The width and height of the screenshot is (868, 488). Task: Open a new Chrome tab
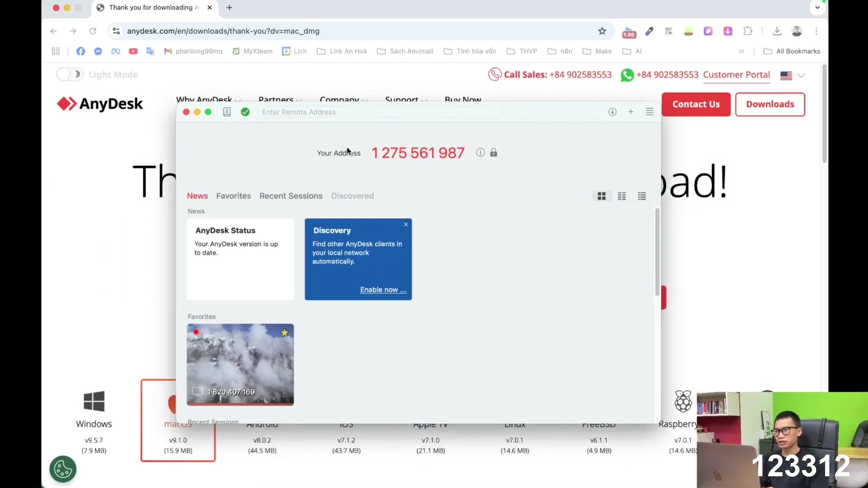(229, 8)
